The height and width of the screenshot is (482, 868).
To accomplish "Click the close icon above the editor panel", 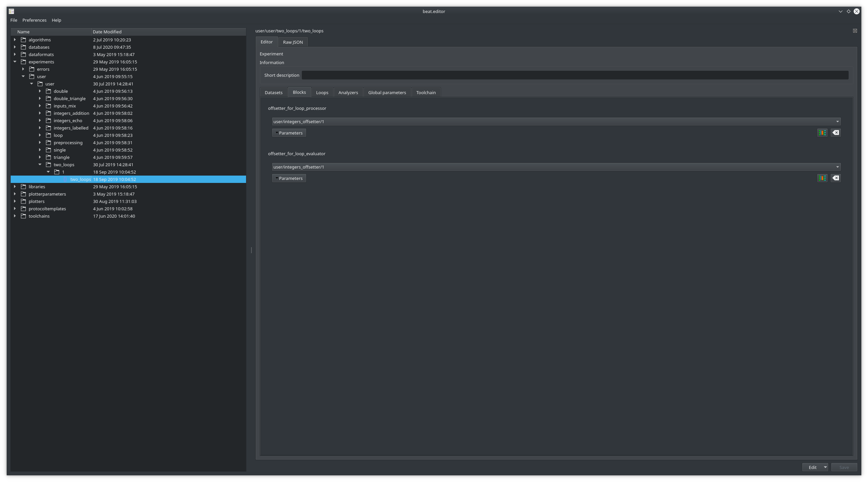I will [x=855, y=31].
